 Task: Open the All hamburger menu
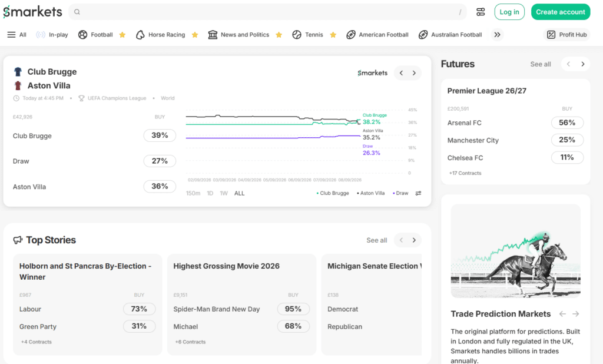pyautogui.click(x=16, y=35)
